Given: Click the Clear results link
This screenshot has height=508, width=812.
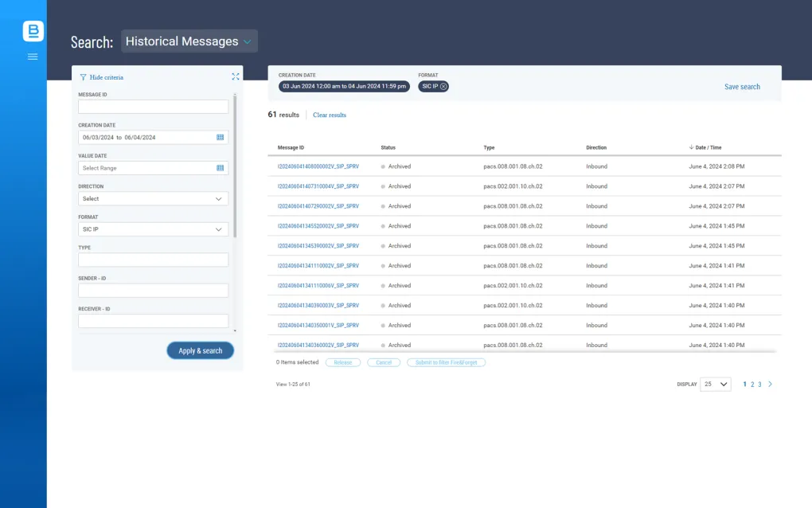Looking at the screenshot, I should point(330,115).
